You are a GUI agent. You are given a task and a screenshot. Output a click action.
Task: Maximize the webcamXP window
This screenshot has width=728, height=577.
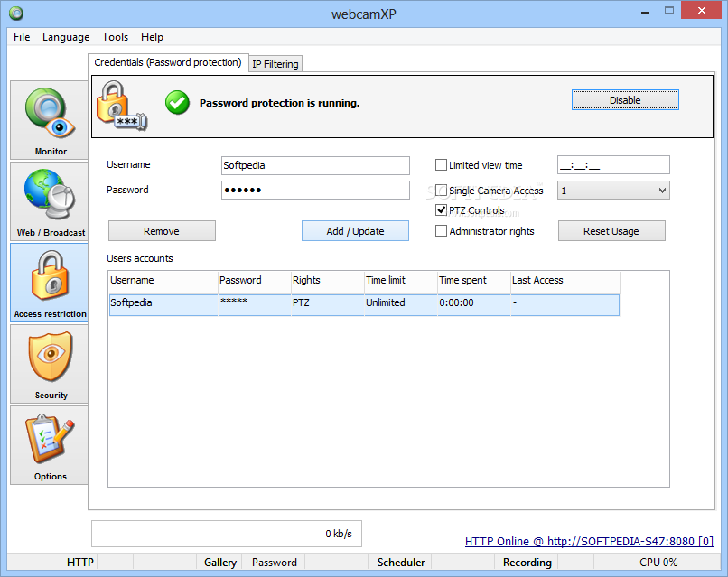point(669,10)
